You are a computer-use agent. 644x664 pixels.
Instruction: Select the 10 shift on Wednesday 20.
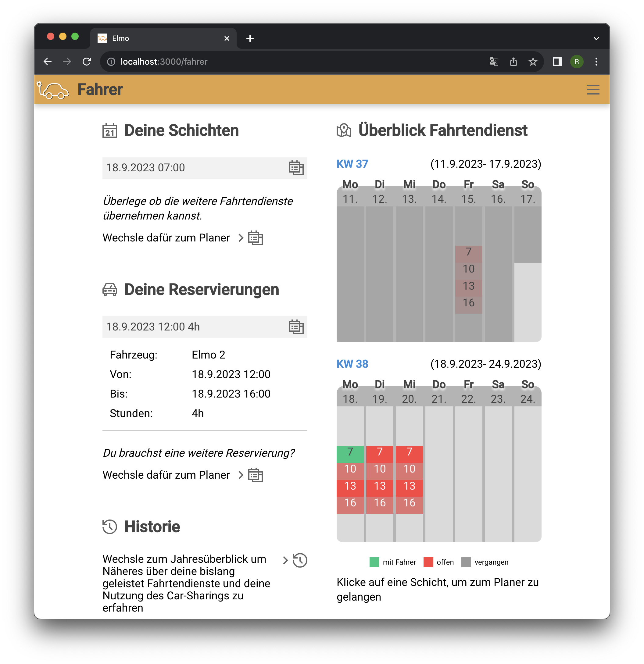pyautogui.click(x=409, y=471)
